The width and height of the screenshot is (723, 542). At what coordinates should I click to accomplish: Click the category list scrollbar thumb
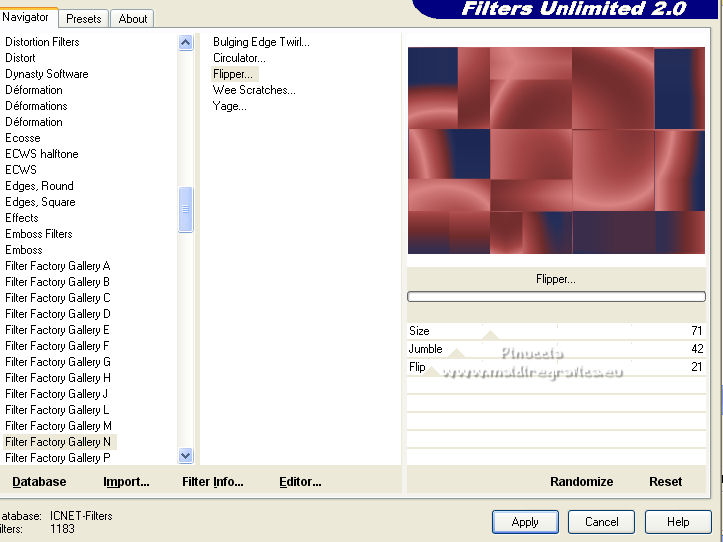tap(185, 209)
